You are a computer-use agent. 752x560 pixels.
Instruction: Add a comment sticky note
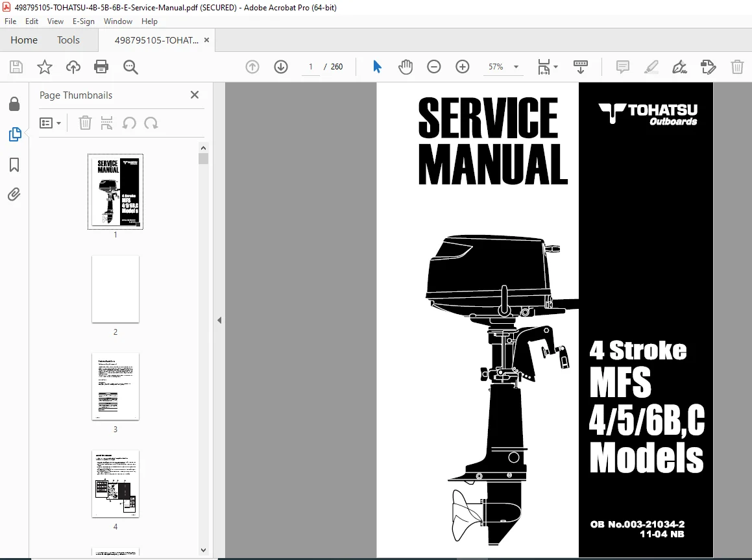click(x=622, y=67)
